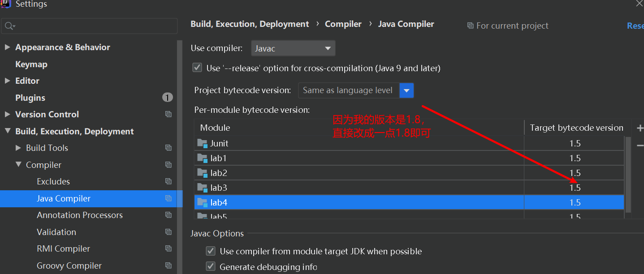This screenshot has width=644, height=274.
Task: Click lab3 target bytecode version cell
Action: (x=575, y=188)
